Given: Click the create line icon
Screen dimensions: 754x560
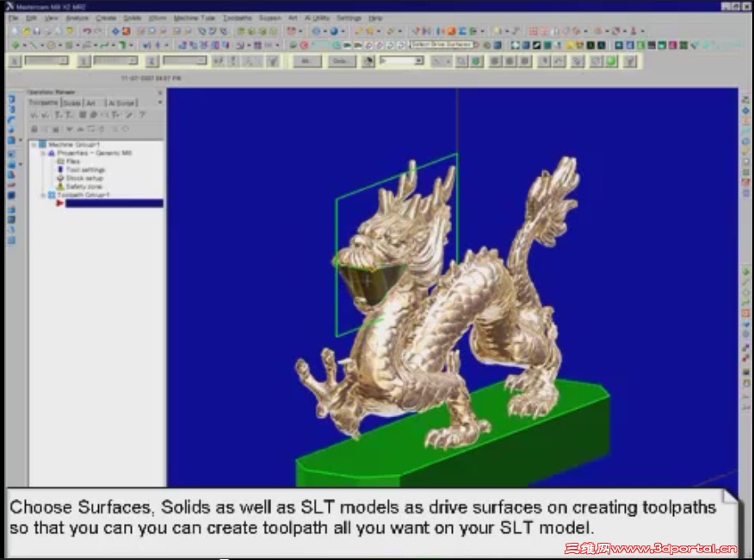Looking at the screenshot, I should click(x=34, y=46).
